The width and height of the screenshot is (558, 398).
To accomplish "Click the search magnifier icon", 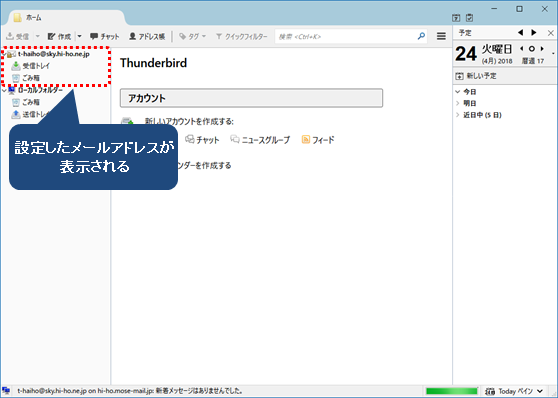I will point(421,36).
